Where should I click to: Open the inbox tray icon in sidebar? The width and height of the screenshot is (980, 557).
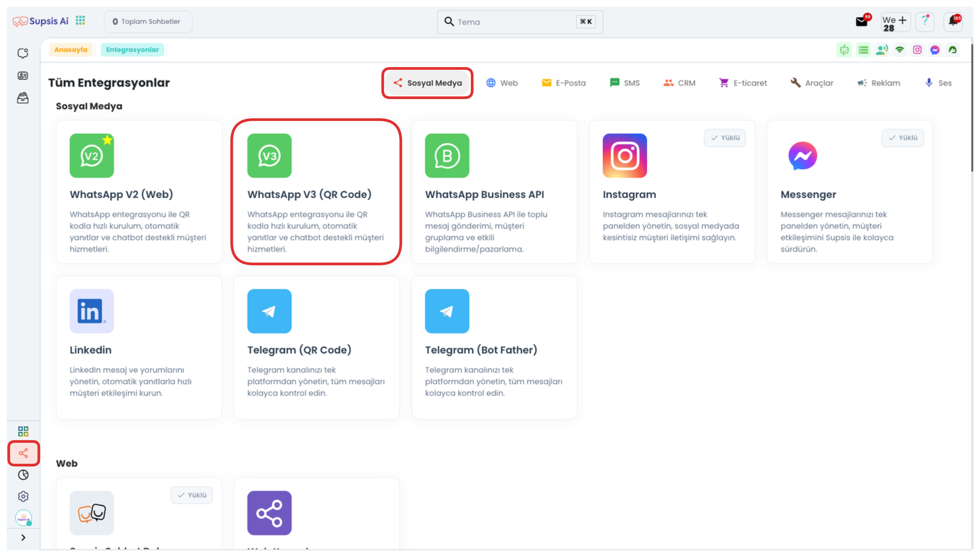[23, 98]
